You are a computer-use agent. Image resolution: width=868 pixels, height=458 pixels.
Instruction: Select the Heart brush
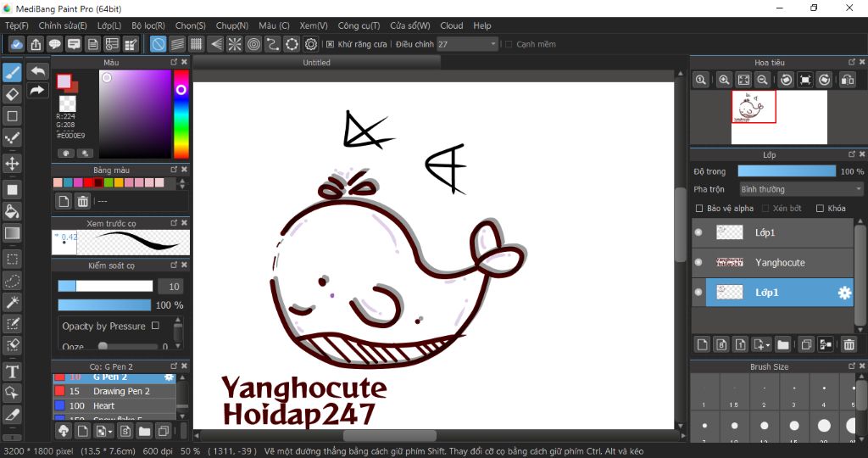click(114, 405)
